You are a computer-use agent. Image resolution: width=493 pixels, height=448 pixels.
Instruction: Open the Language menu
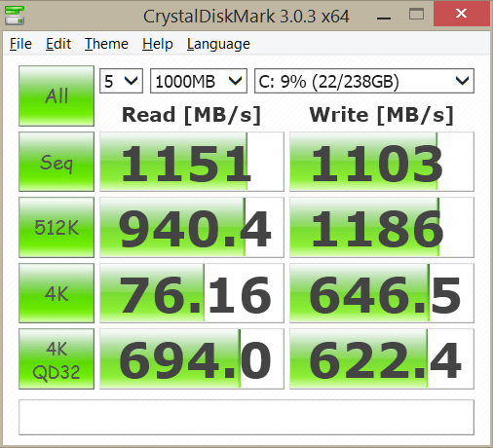click(218, 44)
